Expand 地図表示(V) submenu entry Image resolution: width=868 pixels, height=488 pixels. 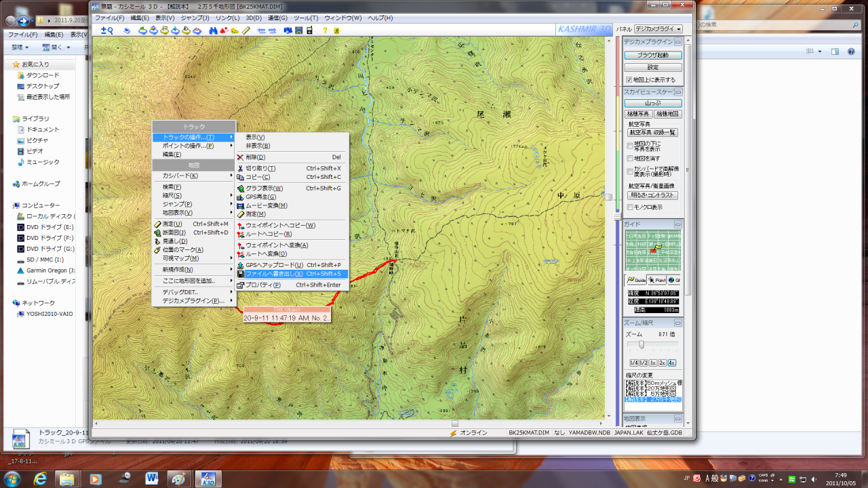coord(194,213)
